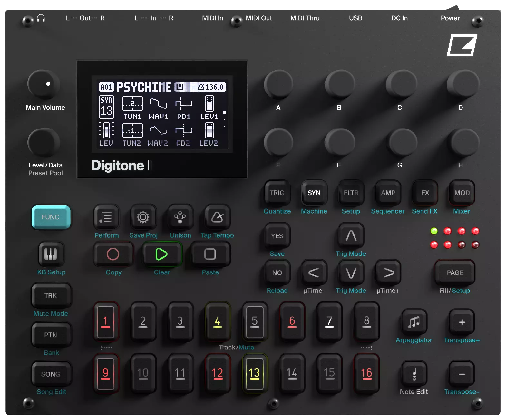The height and width of the screenshot is (420, 506).
Task: Toggle trig key 6
Action: [x=292, y=322]
